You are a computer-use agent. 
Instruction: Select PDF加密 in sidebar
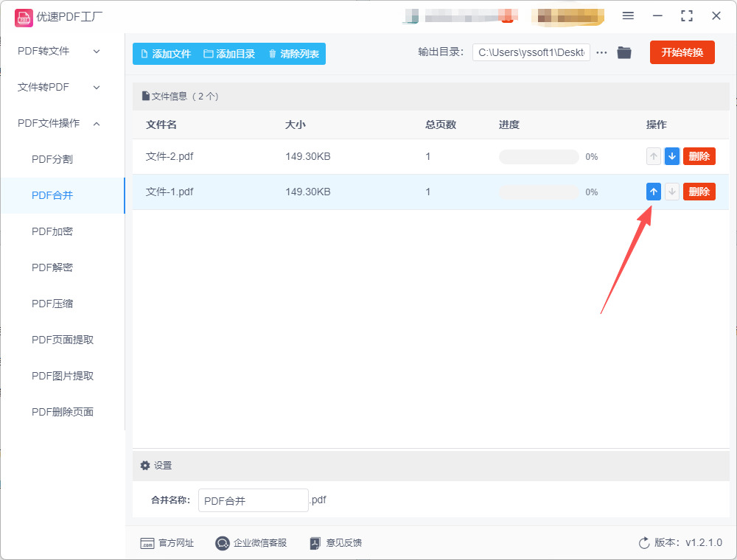click(52, 231)
